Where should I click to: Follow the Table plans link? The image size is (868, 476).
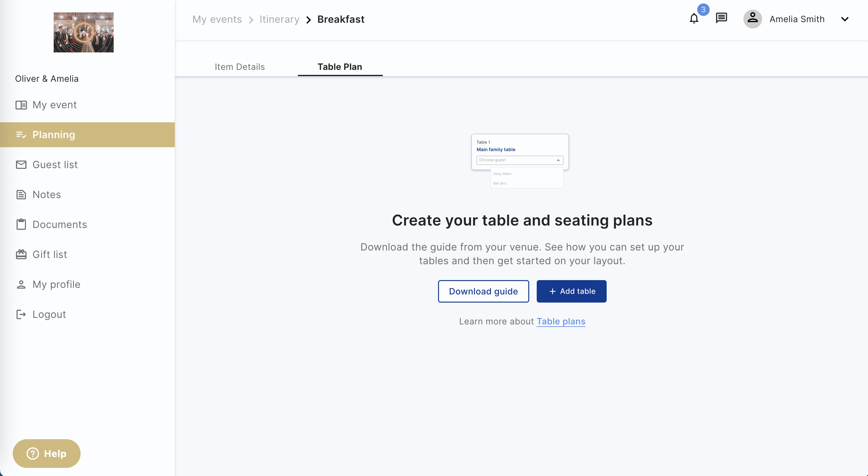tap(561, 322)
